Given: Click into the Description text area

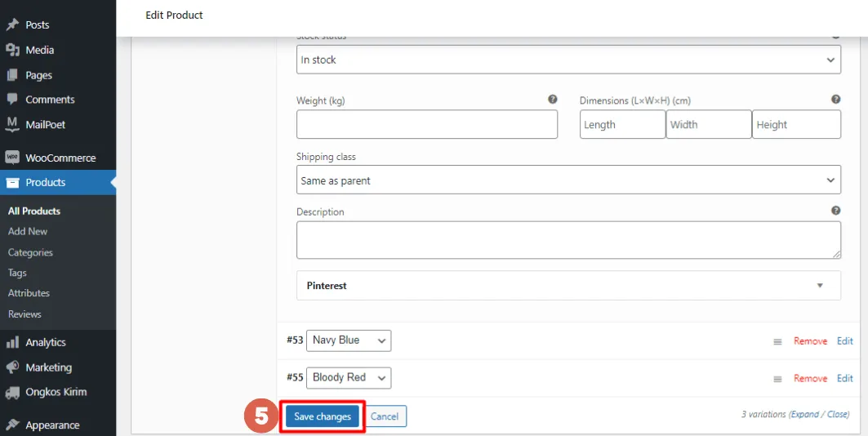Looking at the screenshot, I should pos(568,240).
